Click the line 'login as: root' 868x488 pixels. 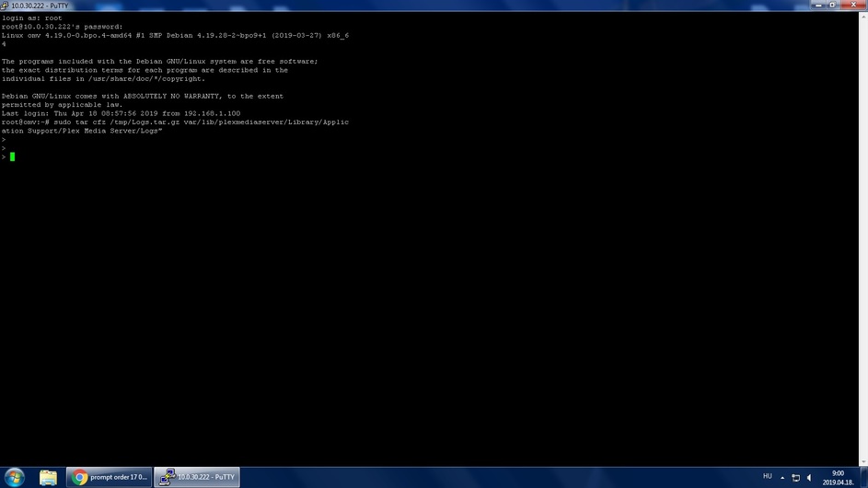(x=31, y=17)
